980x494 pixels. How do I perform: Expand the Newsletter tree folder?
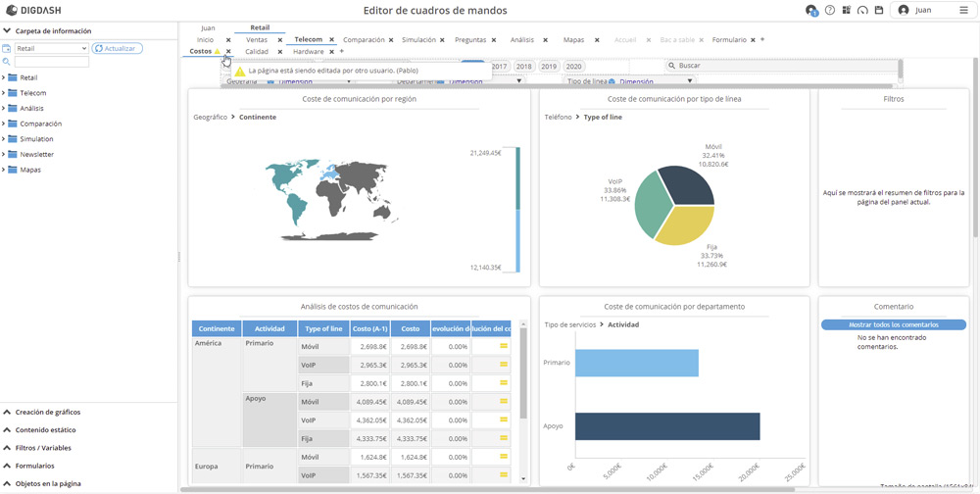4,154
